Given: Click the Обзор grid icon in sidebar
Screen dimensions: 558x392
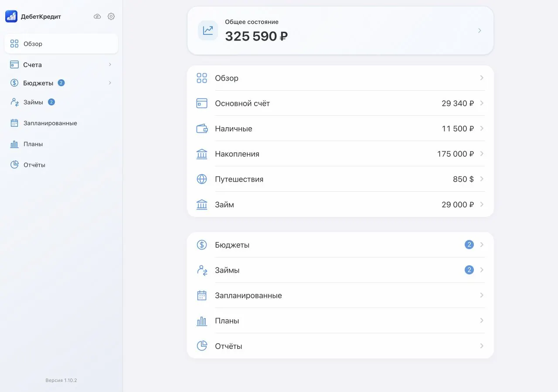Looking at the screenshot, I should [x=14, y=44].
